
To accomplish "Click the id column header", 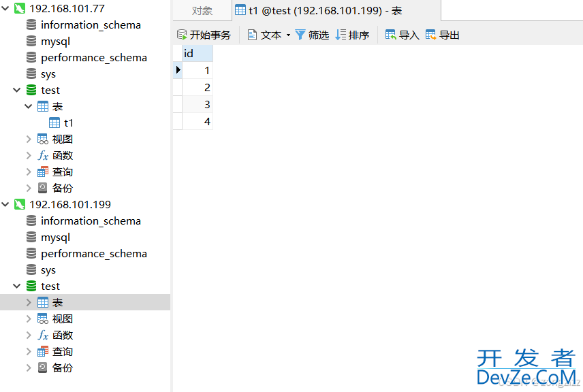I will click(x=198, y=54).
